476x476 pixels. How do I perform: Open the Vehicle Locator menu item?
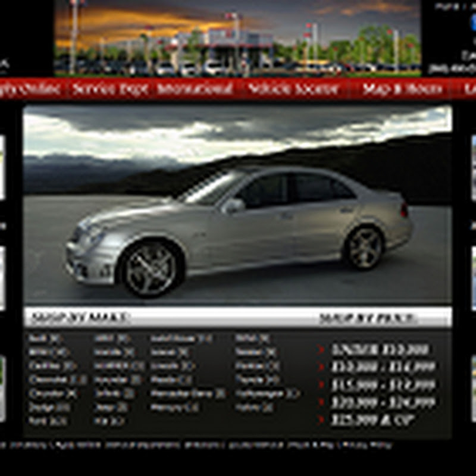click(x=293, y=89)
